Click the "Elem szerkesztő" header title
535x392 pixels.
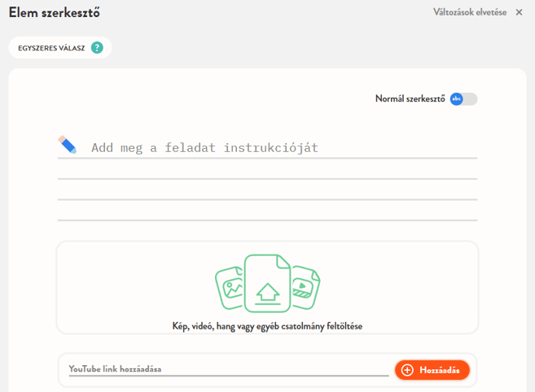tap(55, 13)
